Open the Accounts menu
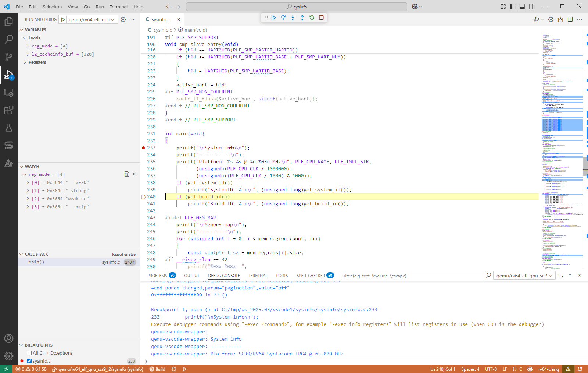588x373 pixels. pyautogui.click(x=9, y=338)
